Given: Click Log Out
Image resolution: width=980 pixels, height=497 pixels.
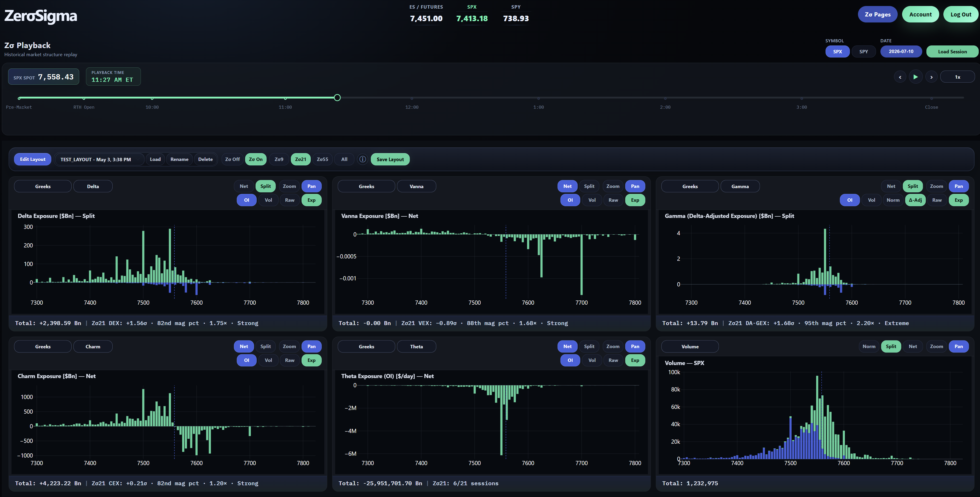Looking at the screenshot, I should pyautogui.click(x=961, y=14).
